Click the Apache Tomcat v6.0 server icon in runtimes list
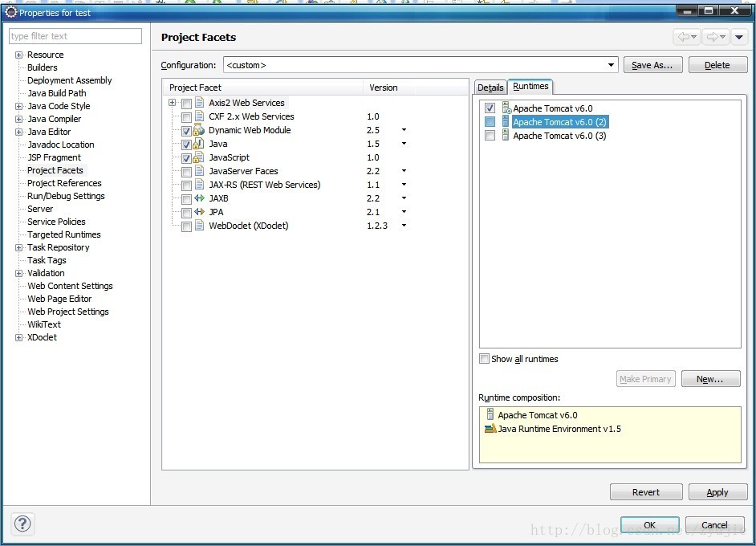The image size is (756, 546). (506, 108)
